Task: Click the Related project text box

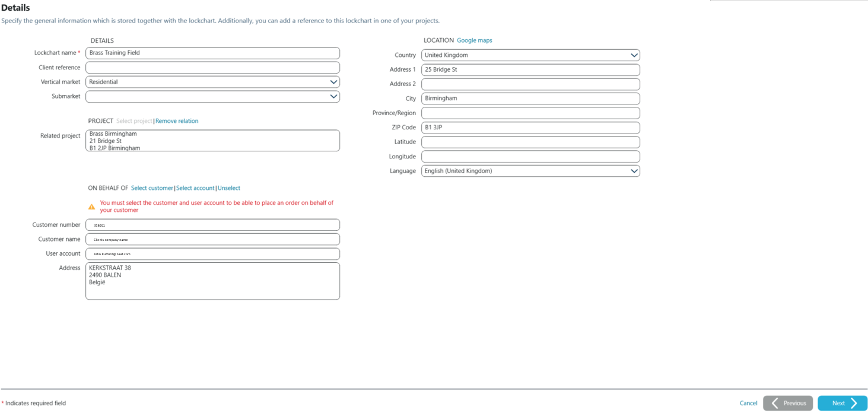Action: [212, 141]
